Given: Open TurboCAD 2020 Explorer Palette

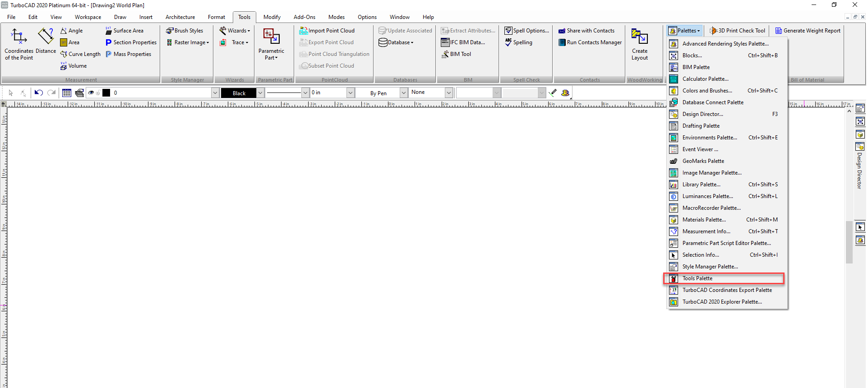Looking at the screenshot, I should tap(727, 302).
